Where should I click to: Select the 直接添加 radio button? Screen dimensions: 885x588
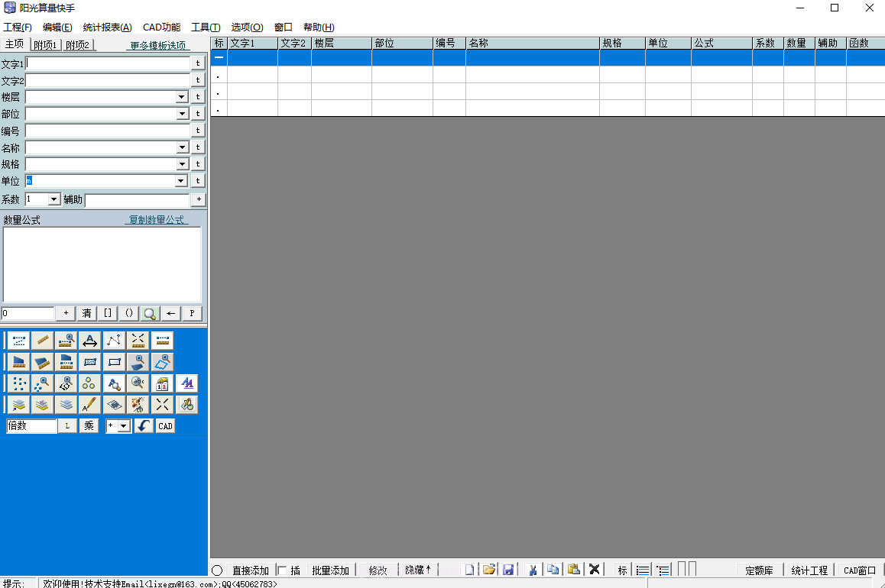pos(217,570)
